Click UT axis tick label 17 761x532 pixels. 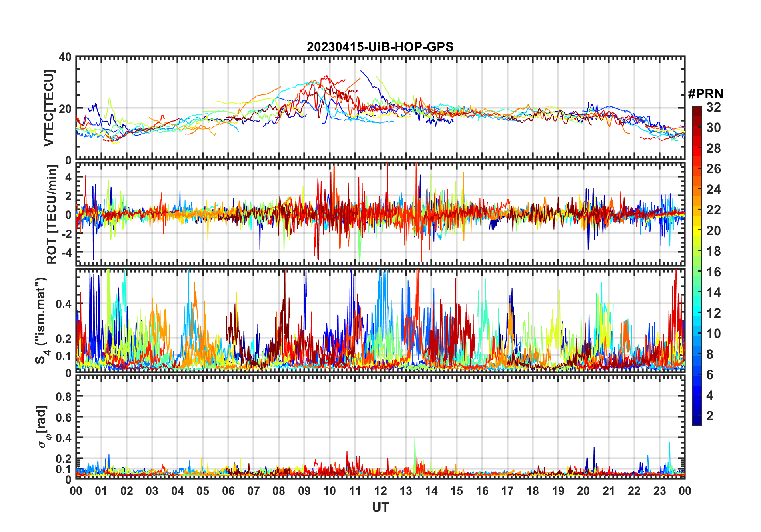pyautogui.click(x=507, y=491)
